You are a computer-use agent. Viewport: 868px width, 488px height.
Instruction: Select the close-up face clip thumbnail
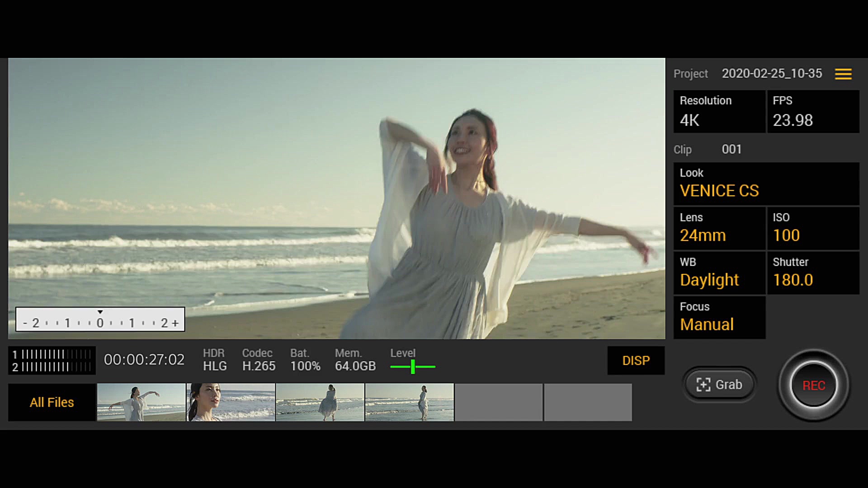(x=231, y=402)
